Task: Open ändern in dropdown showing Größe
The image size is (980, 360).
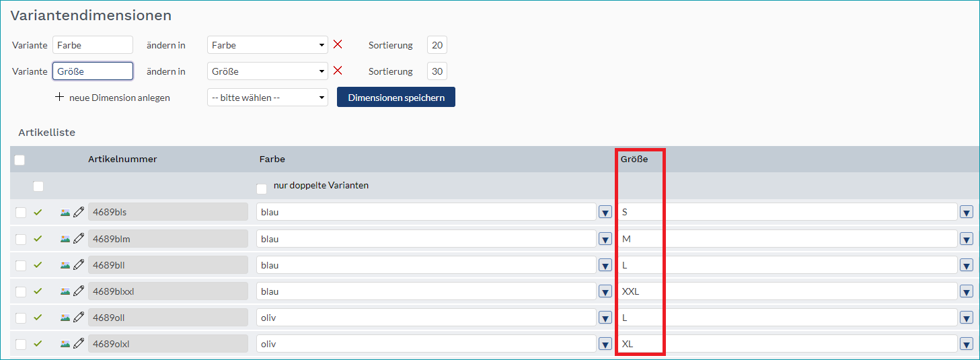Action: [x=268, y=71]
